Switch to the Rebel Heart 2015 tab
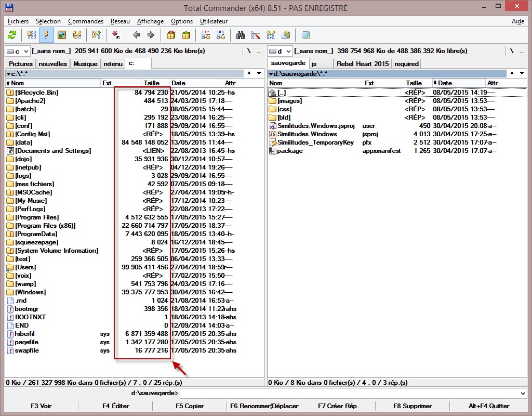Viewport: 532px width, 416px height. click(x=362, y=63)
